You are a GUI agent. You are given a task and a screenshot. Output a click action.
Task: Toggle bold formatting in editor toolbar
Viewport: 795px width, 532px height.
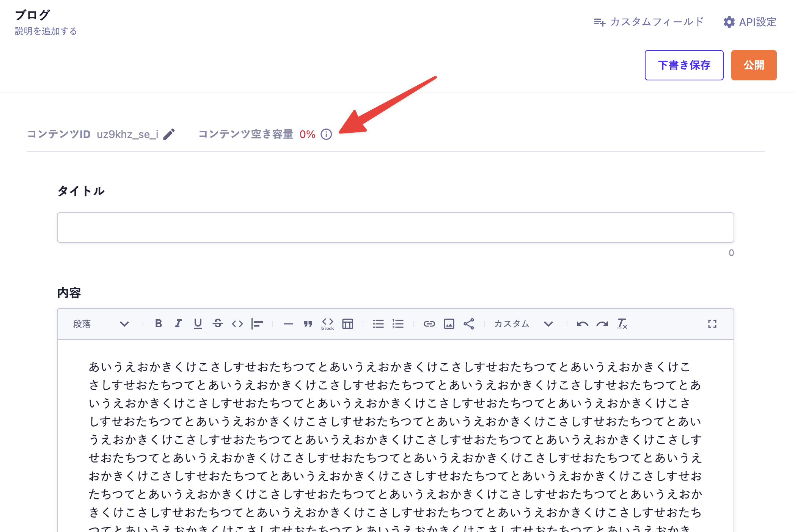(x=159, y=323)
